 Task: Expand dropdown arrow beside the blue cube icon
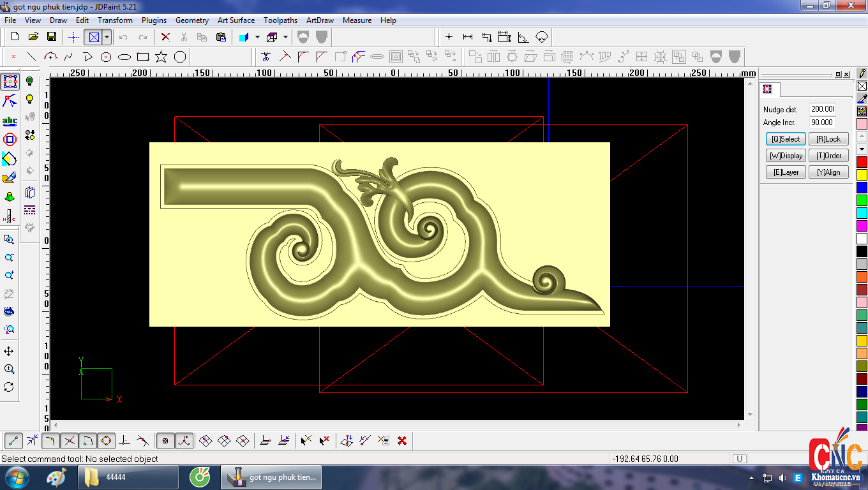click(257, 37)
